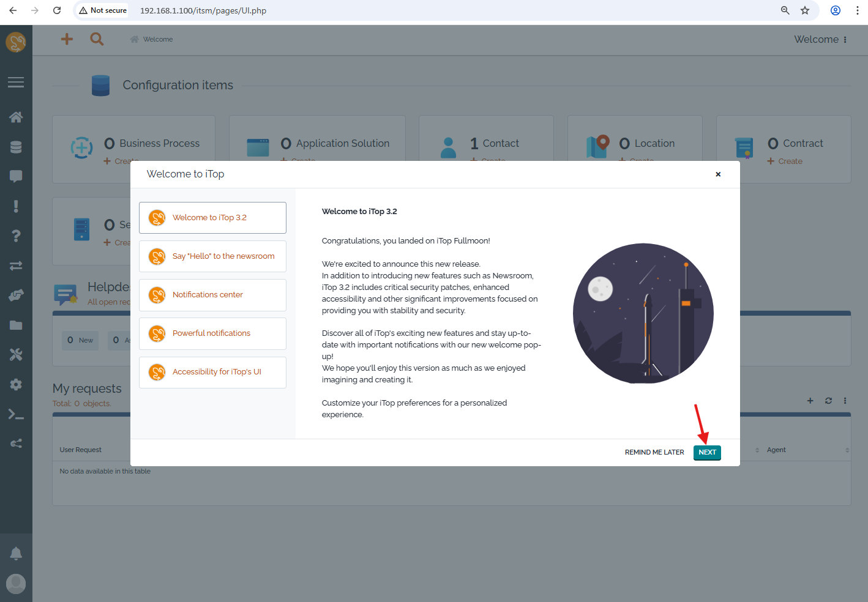868x602 pixels.
Task: Click the browser address bar URL
Action: click(x=203, y=10)
